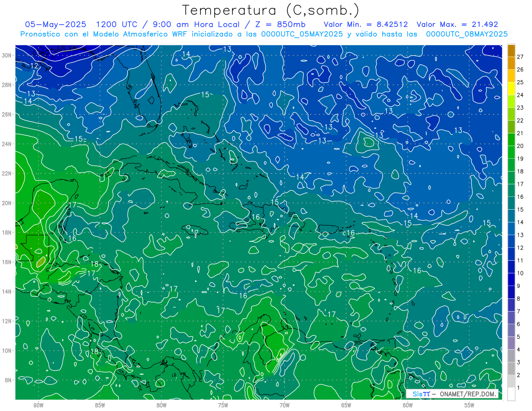Click the '27' label on the color scale
The width and height of the screenshot is (532, 411).
pyautogui.click(x=520, y=57)
